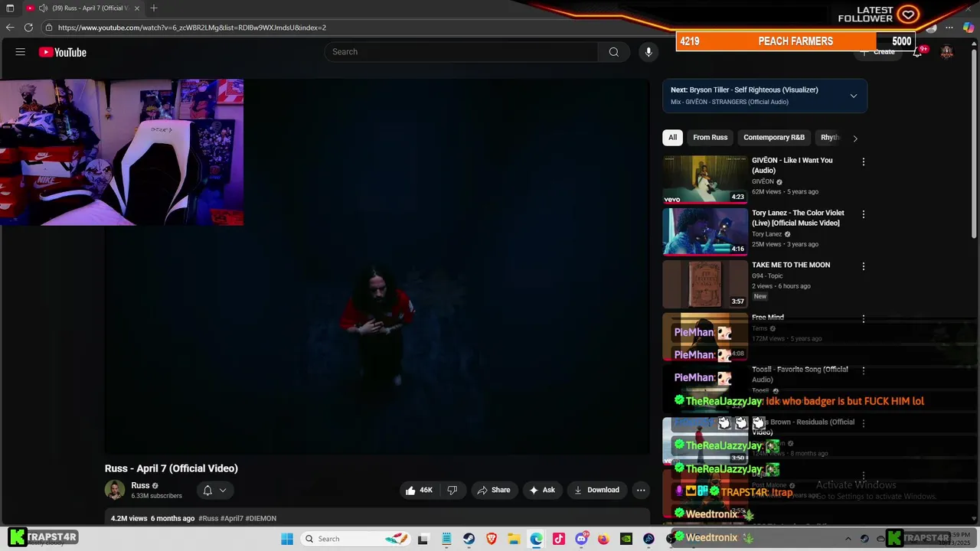This screenshot has height=551, width=980.
Task: Click the "Russ - April 7 (Official Video)" title
Action: coord(171,468)
